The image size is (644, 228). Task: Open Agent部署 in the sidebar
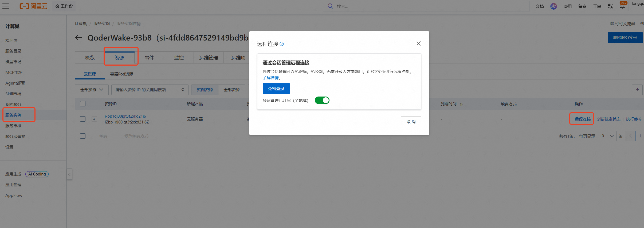(x=15, y=83)
